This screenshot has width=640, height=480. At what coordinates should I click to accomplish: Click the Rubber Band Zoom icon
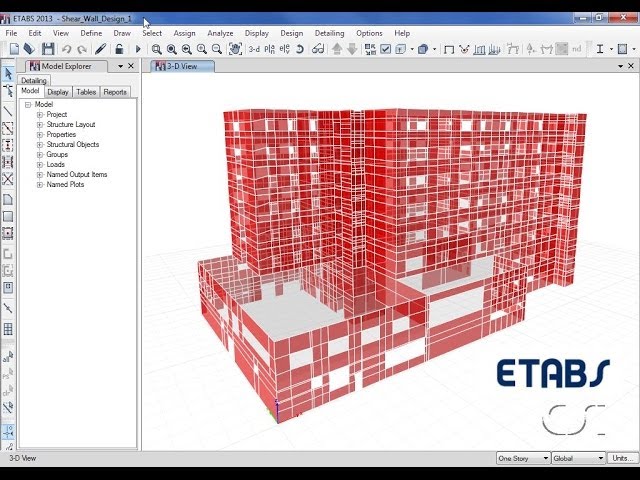click(156, 49)
